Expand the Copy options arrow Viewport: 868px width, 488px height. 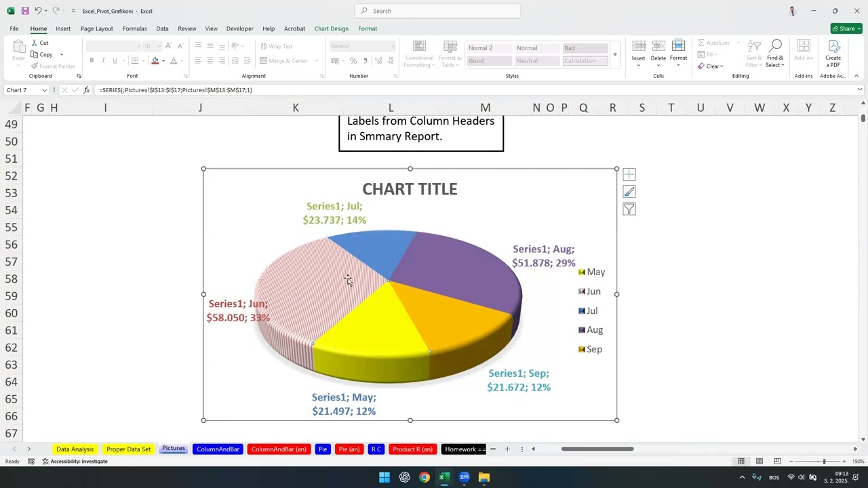click(61, 55)
